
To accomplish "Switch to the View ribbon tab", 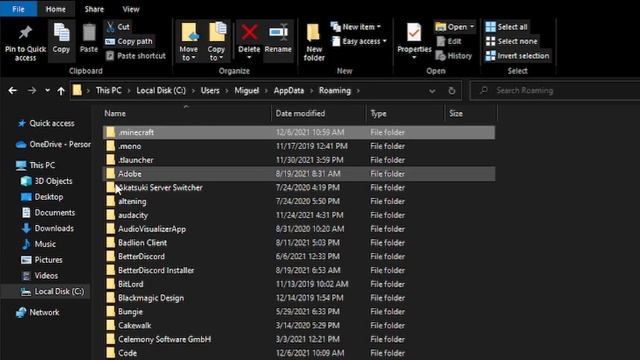I will pos(131,9).
